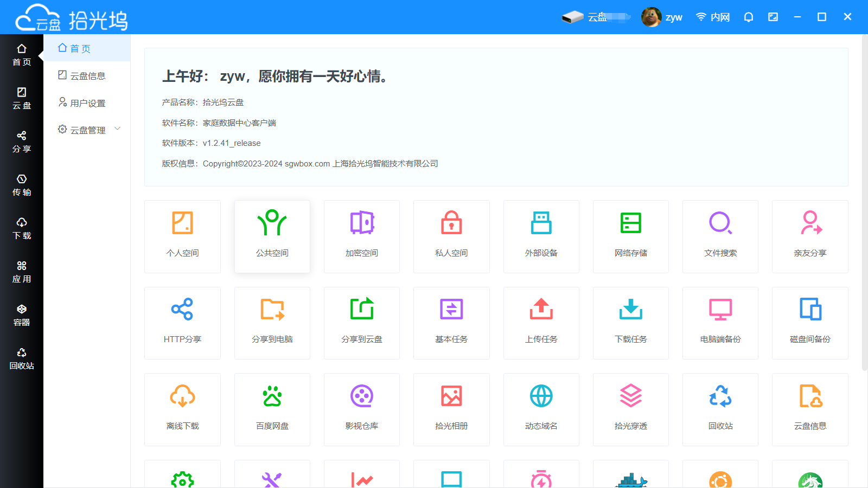Open the 亲友分享 friends sharing tile
Image resolution: width=868 pixels, height=488 pixels.
(810, 236)
